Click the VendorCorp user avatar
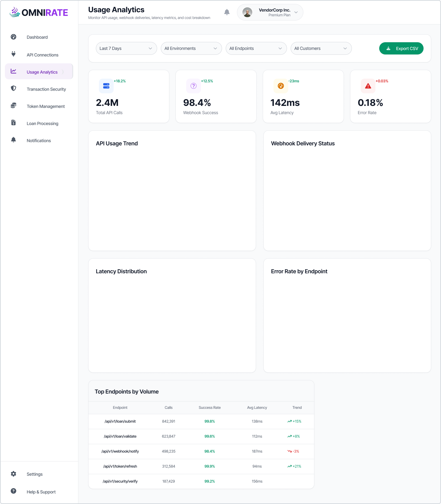Viewport: 441px width, 504px height. click(247, 12)
